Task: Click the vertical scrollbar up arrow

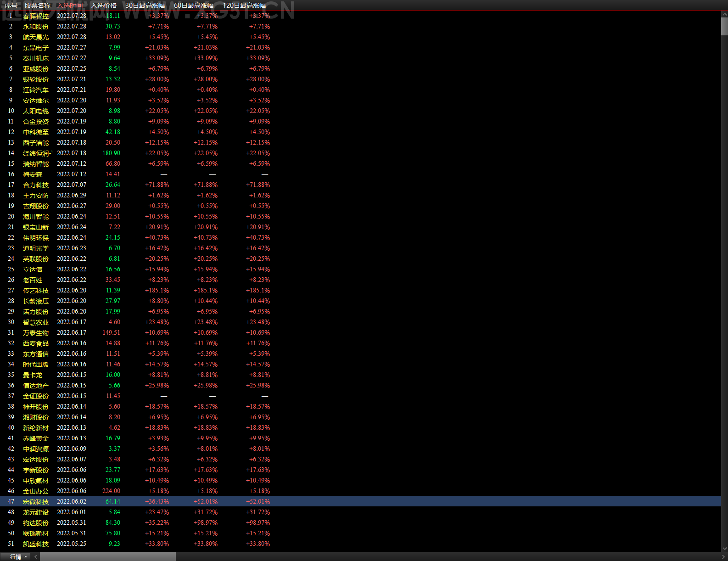Action: (x=724, y=14)
